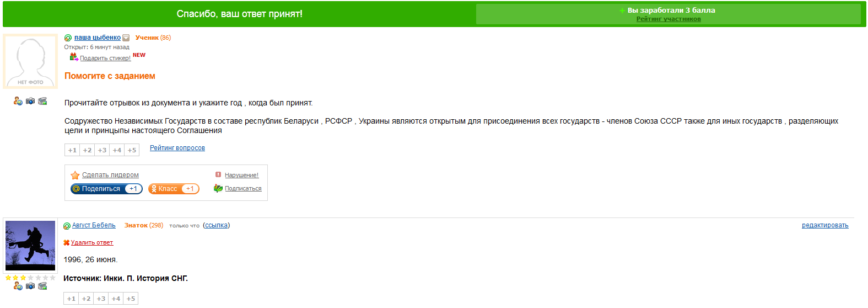
Task: Click the green subscribe icon beside Подписаться
Action: (218, 188)
